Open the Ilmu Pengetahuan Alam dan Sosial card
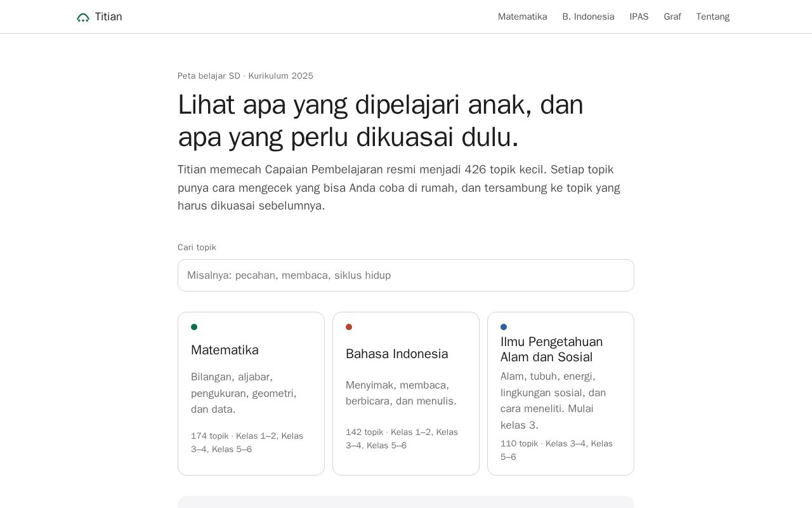Viewport: 812px width, 508px height. (561, 394)
